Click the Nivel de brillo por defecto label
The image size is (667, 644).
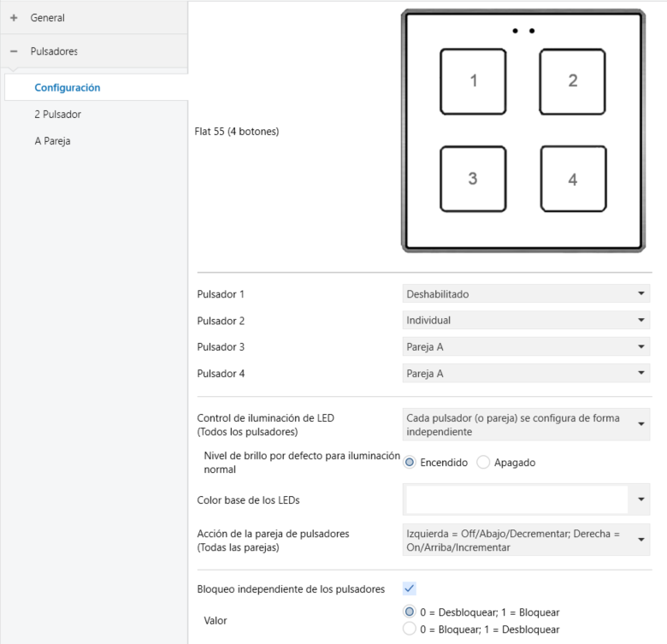pos(302,463)
